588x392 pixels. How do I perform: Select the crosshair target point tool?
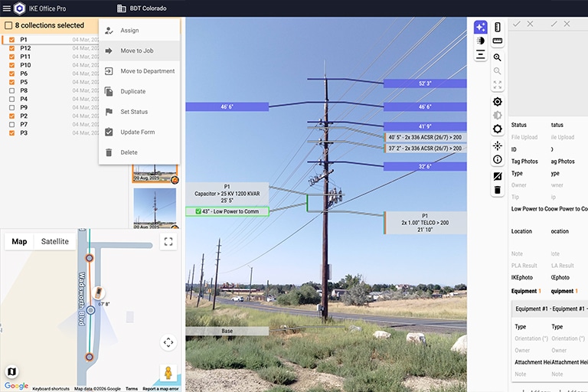coord(497,146)
